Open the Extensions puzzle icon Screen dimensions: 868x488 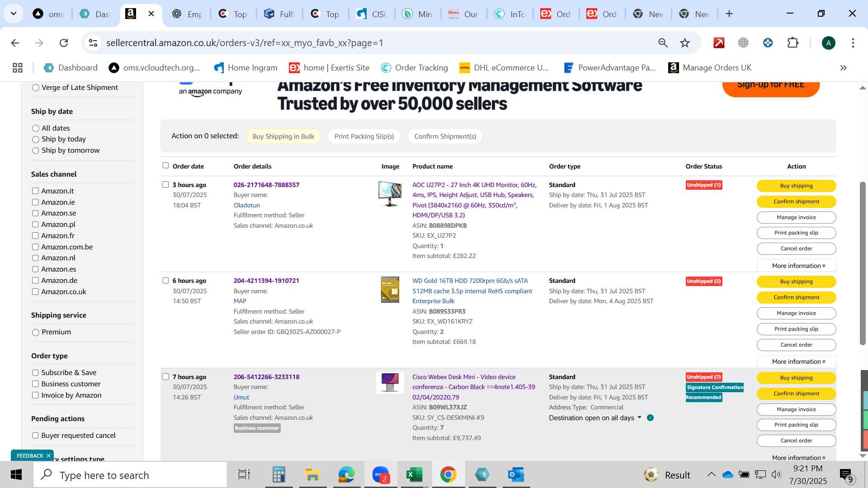click(793, 43)
